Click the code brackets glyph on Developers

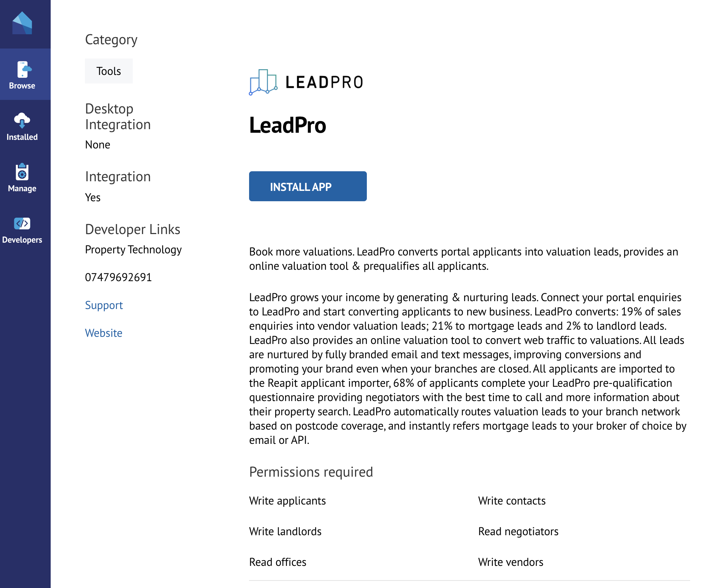pyautogui.click(x=22, y=224)
